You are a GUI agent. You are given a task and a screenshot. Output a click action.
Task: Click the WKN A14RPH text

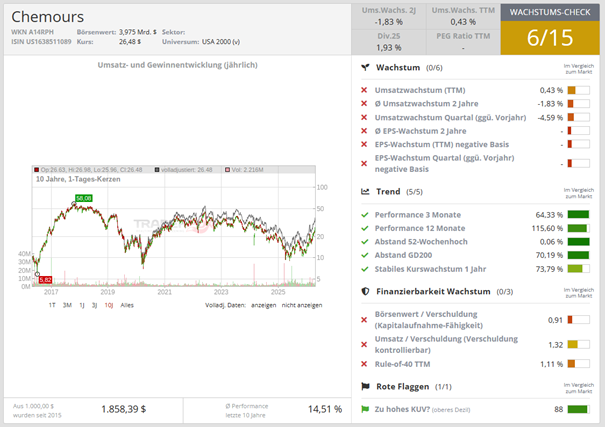[32, 32]
